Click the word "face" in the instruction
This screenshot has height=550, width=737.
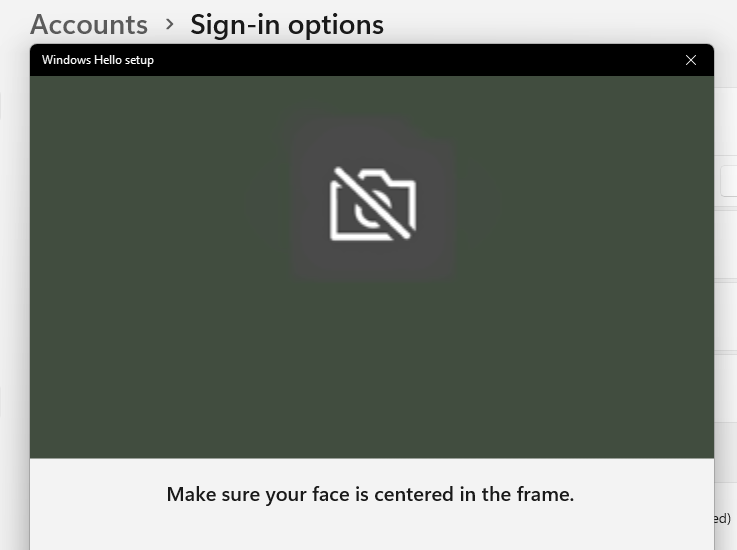click(x=330, y=495)
